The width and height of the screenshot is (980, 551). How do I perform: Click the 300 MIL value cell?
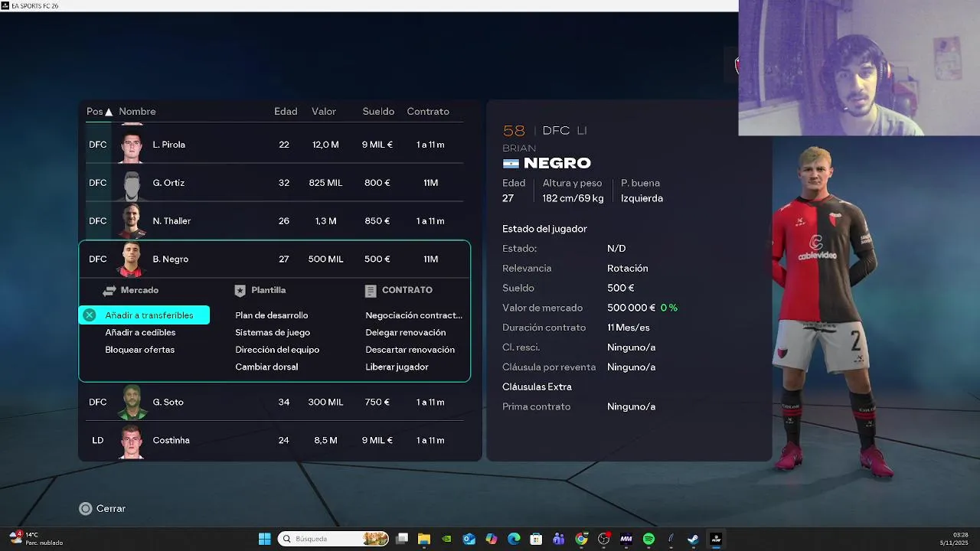pyautogui.click(x=325, y=403)
